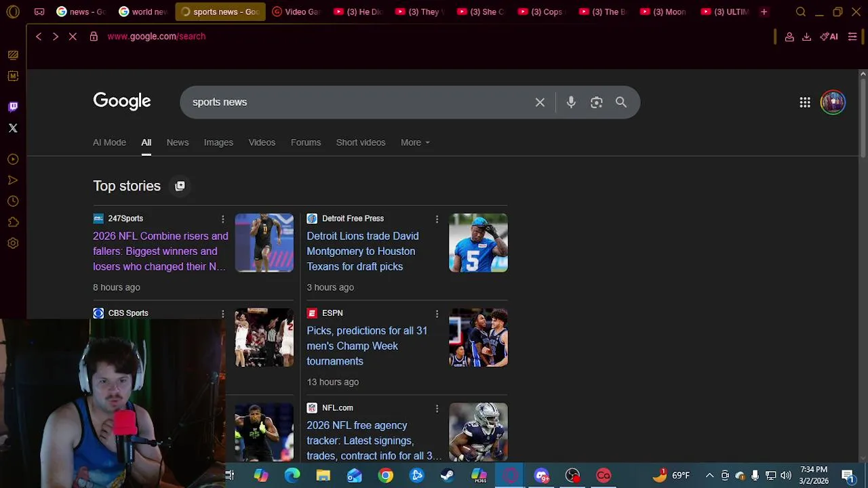Search by image with camera icon
Image resolution: width=868 pixels, height=488 pixels.
(x=596, y=102)
